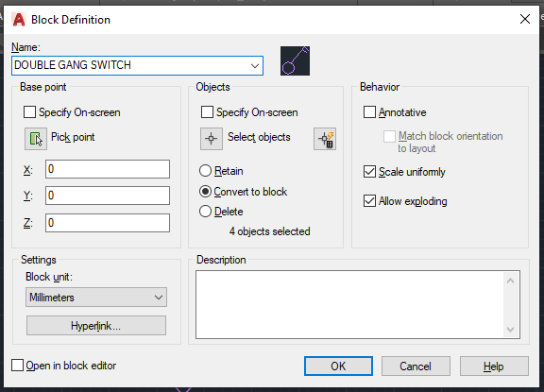
Task: Enable Specify On-screen under Base point
Action: pos(30,112)
